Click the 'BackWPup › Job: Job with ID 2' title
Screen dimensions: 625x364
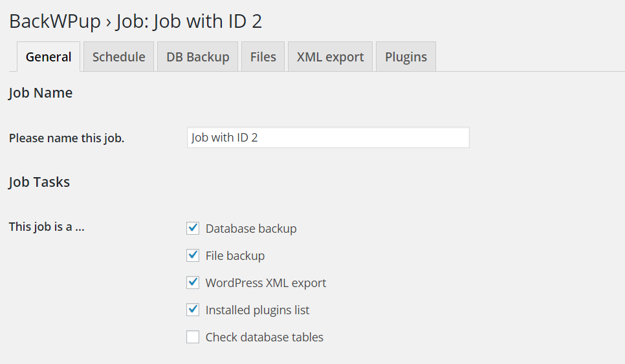coord(135,21)
